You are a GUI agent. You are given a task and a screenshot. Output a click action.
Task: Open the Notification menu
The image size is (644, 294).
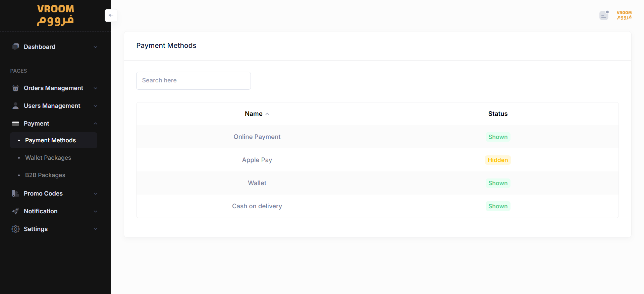[41, 211]
